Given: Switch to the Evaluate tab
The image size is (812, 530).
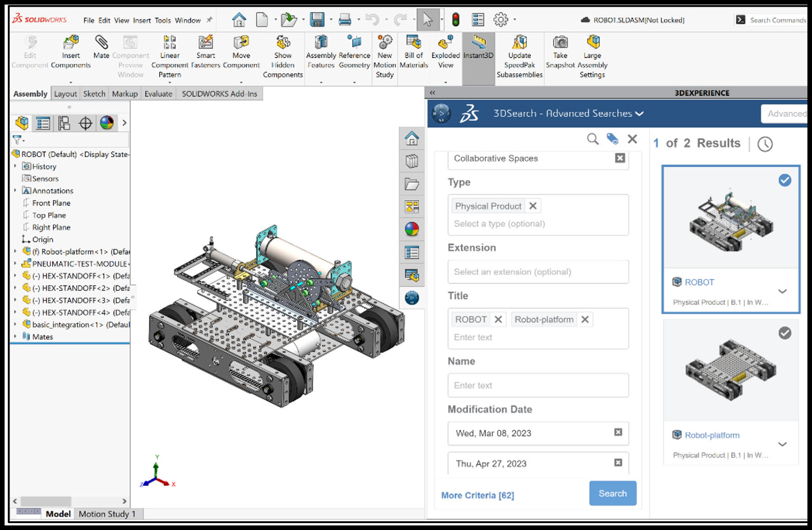Looking at the screenshot, I should tap(158, 93).
